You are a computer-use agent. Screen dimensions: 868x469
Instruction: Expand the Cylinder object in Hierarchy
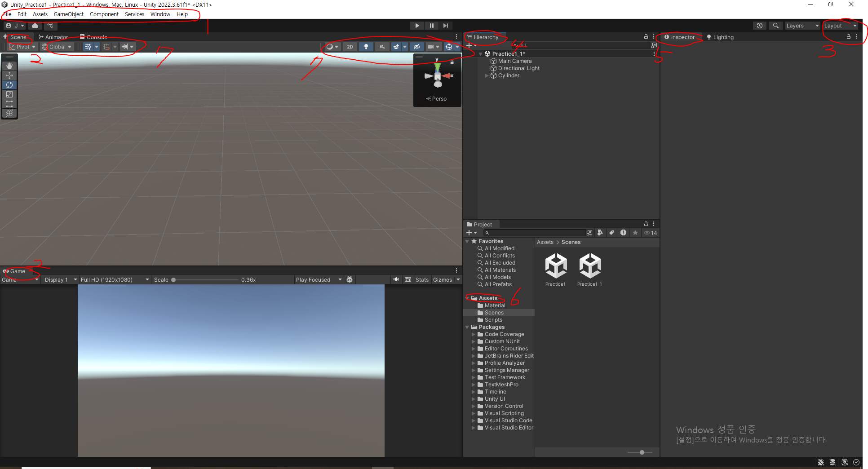pyautogui.click(x=487, y=75)
